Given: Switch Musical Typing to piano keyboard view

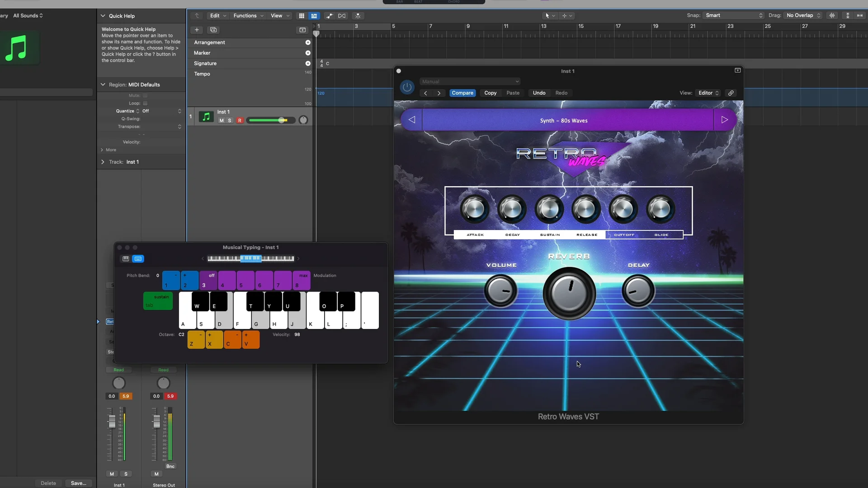Looking at the screenshot, I should click(126, 259).
